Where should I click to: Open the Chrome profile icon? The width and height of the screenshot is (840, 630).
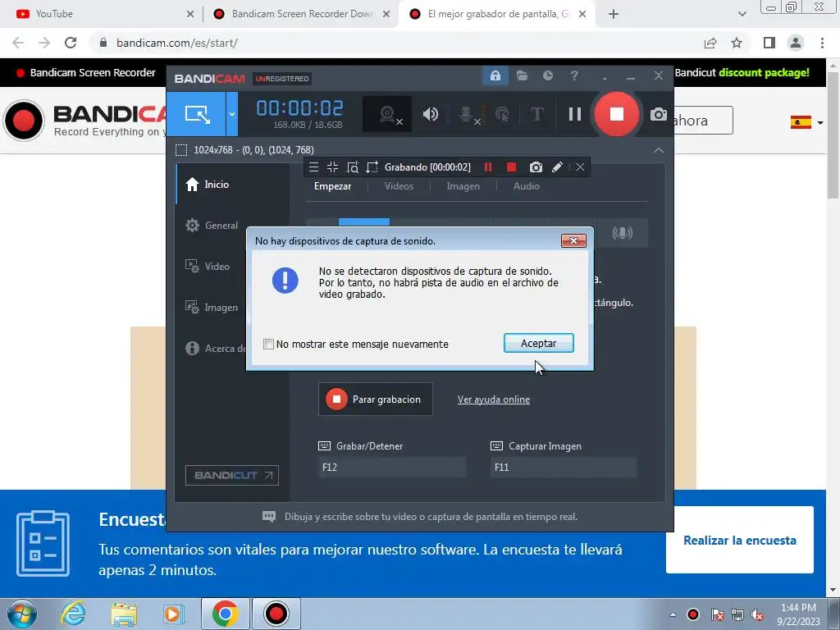[x=796, y=43]
